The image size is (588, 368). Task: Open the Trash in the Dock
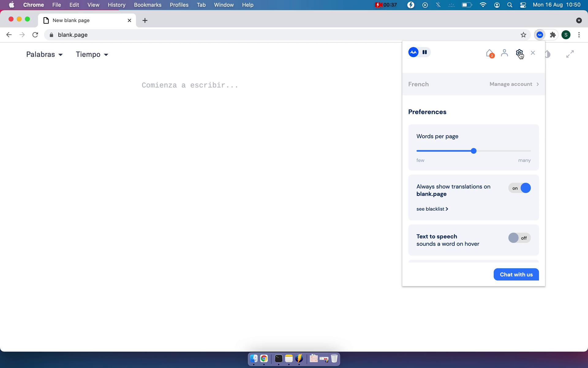(334, 358)
